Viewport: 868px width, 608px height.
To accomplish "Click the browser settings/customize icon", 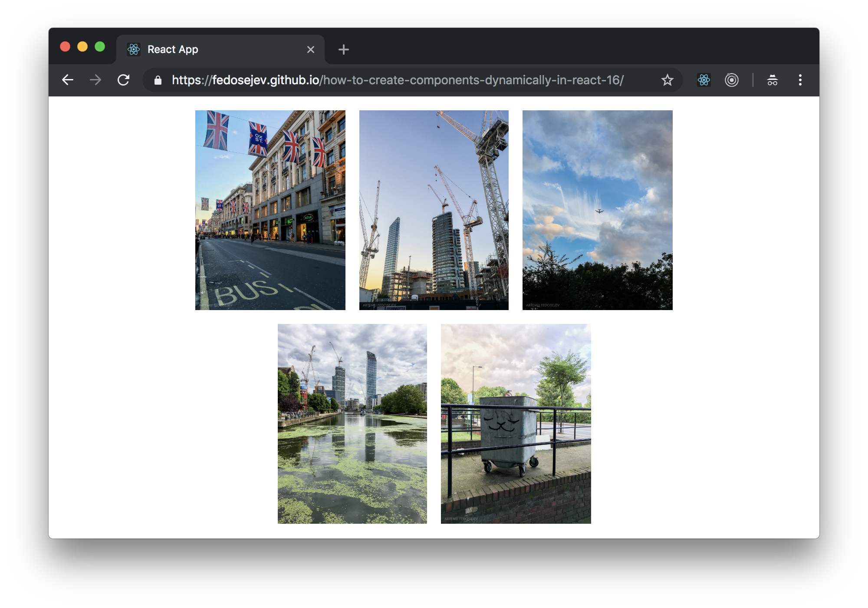I will coord(800,80).
